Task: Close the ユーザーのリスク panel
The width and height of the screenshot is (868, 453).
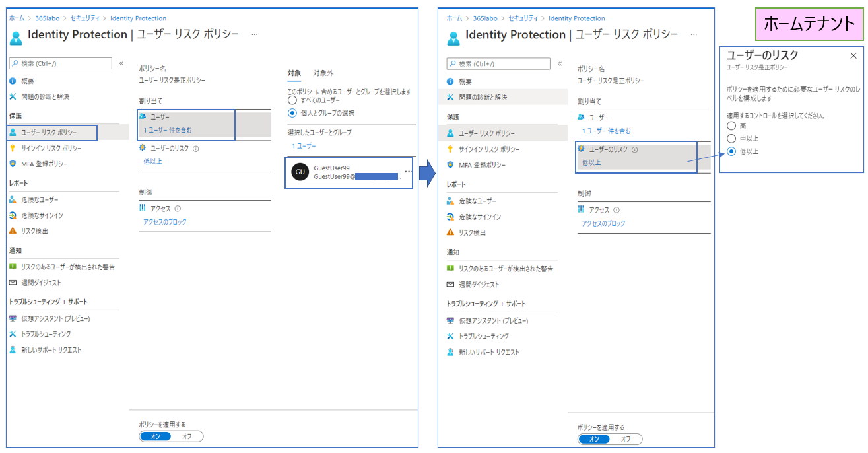Action: pos(853,56)
